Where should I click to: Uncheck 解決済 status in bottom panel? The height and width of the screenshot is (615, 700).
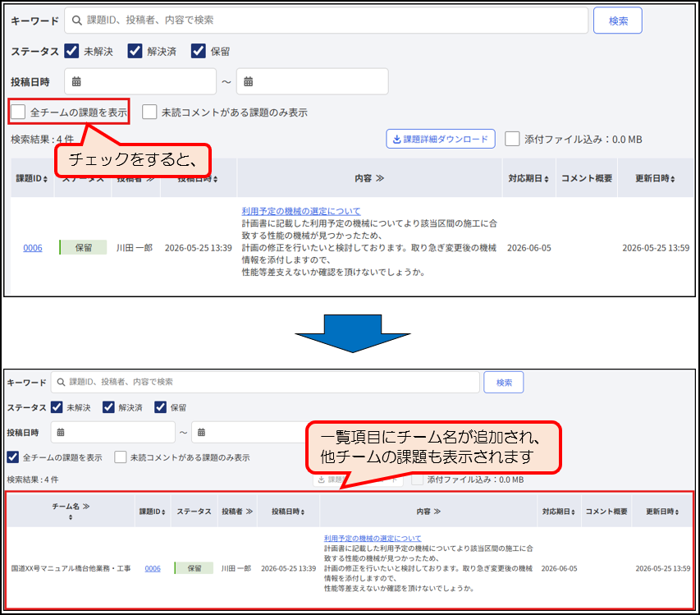point(108,407)
